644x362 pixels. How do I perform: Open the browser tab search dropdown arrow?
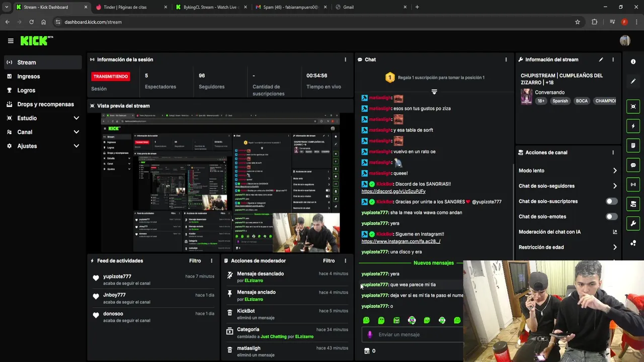(7, 7)
